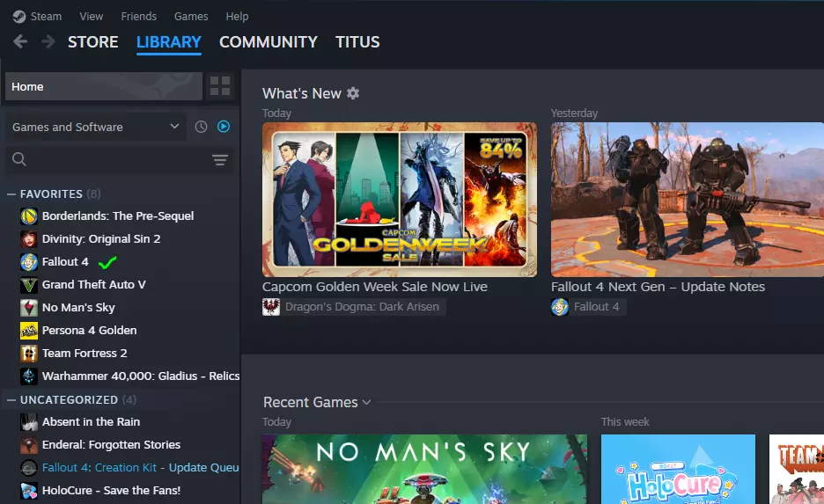
Task: Open the Friends menu
Action: coord(139,17)
